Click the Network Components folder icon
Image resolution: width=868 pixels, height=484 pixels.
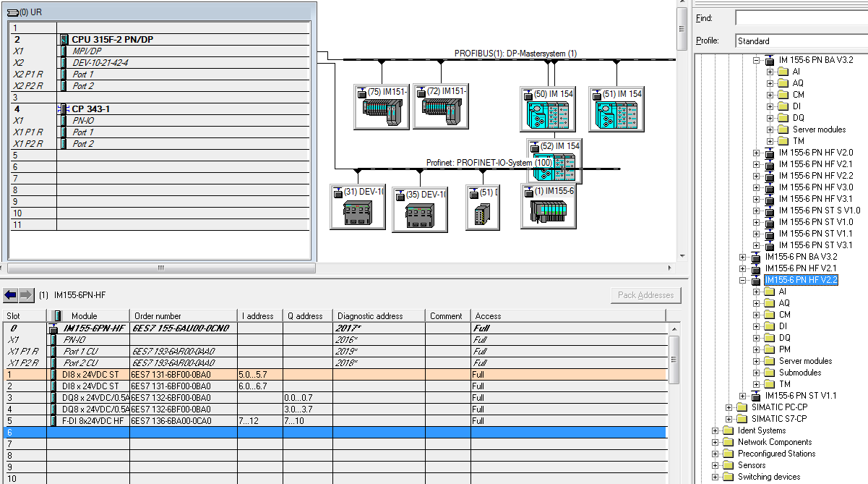click(x=728, y=442)
